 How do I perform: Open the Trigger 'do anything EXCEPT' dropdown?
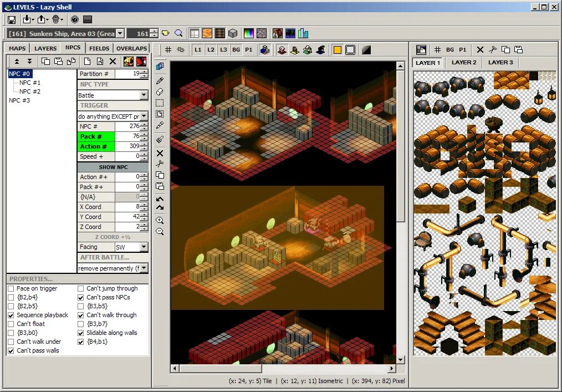coord(144,116)
